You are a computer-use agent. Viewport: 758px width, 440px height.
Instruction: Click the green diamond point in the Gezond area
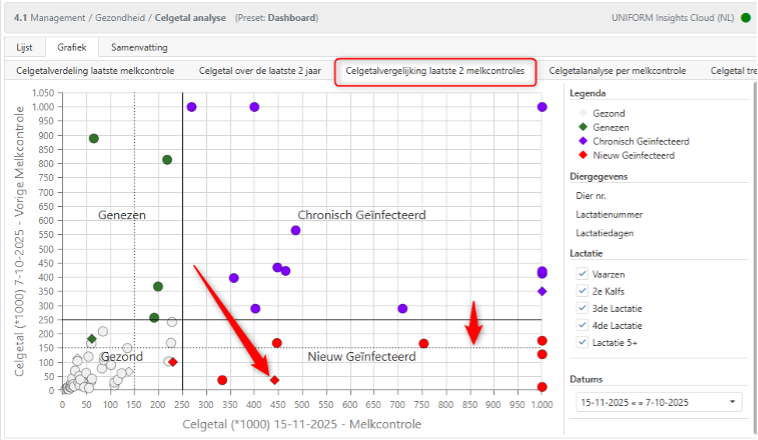(92, 339)
